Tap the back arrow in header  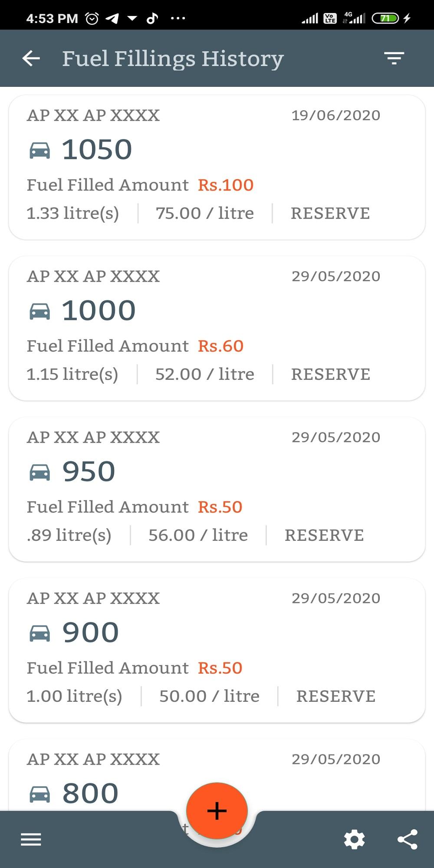click(31, 58)
